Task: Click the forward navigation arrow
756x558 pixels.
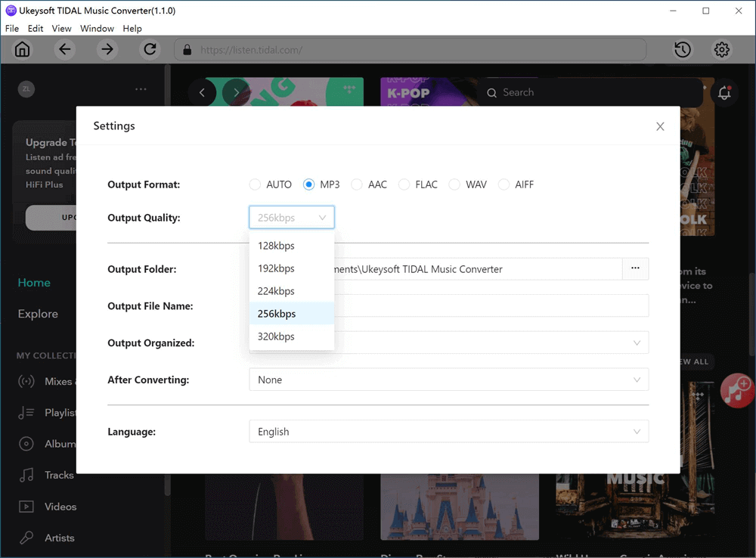Action: pyautogui.click(x=107, y=49)
